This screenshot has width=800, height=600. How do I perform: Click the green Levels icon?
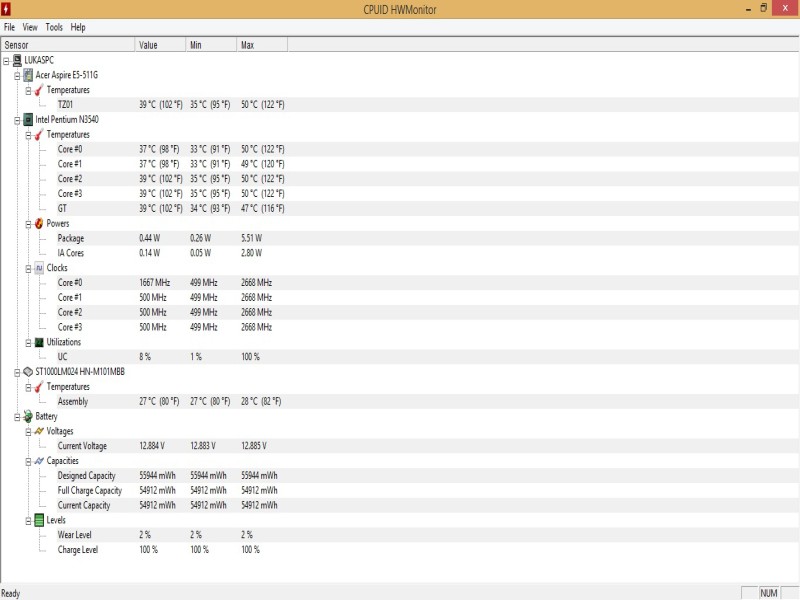pos(39,520)
